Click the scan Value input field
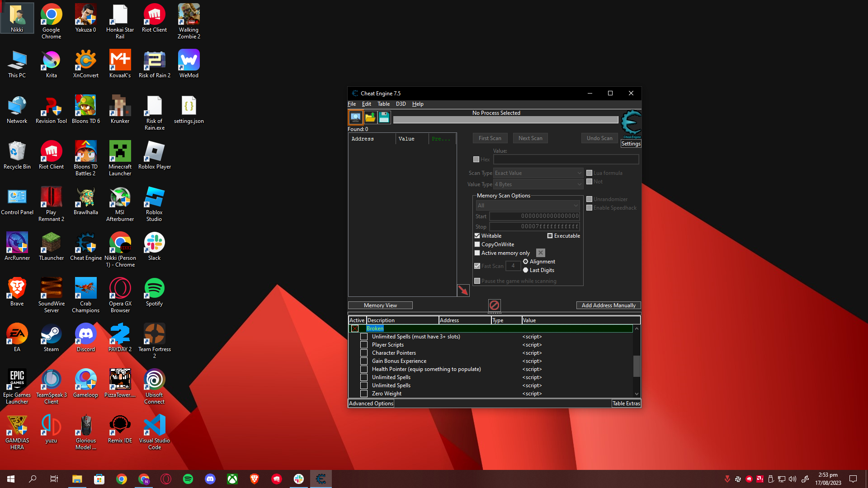Image resolution: width=868 pixels, height=488 pixels. (x=566, y=160)
